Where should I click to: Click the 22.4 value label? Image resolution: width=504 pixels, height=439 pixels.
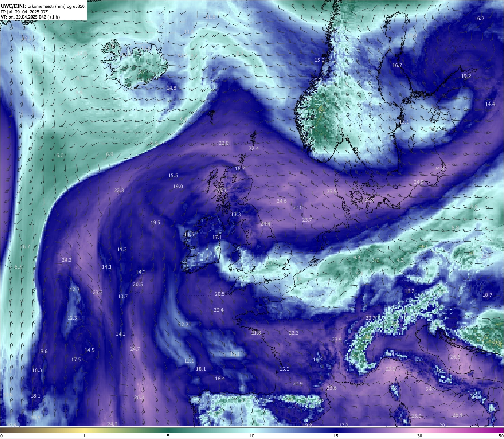(254, 148)
